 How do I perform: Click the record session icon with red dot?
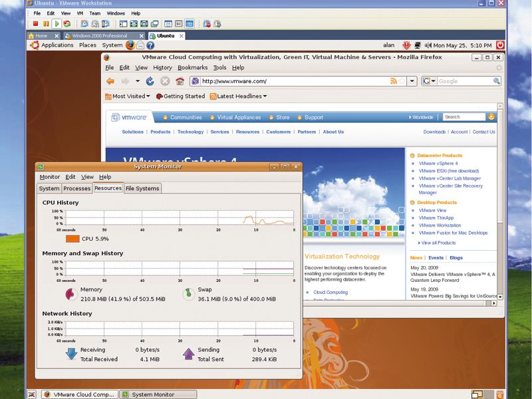point(207,24)
